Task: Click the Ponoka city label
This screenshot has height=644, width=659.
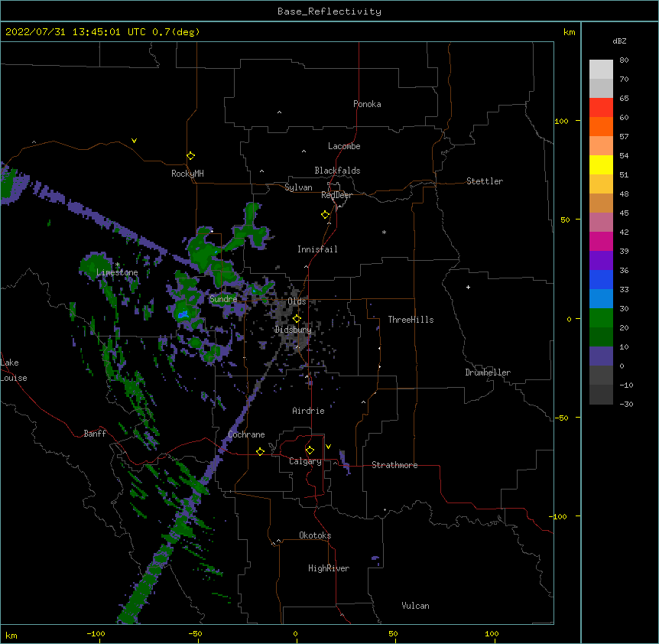Action: click(367, 104)
